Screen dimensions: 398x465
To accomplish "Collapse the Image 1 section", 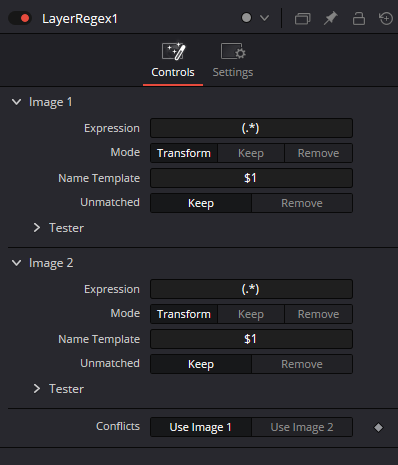I will click(x=16, y=102).
